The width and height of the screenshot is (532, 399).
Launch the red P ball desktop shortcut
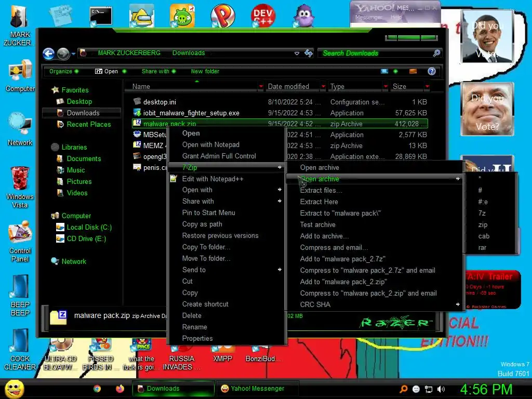222,16
